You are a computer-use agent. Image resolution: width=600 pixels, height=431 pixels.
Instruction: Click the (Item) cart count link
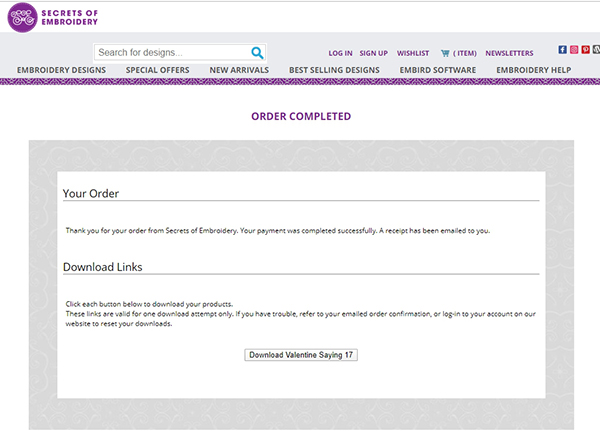point(465,53)
